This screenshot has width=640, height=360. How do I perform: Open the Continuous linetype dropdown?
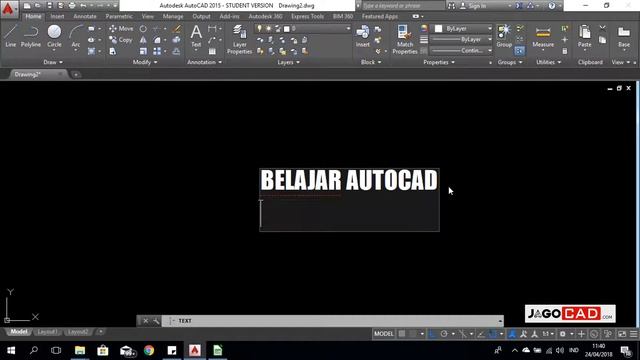[x=462, y=51]
